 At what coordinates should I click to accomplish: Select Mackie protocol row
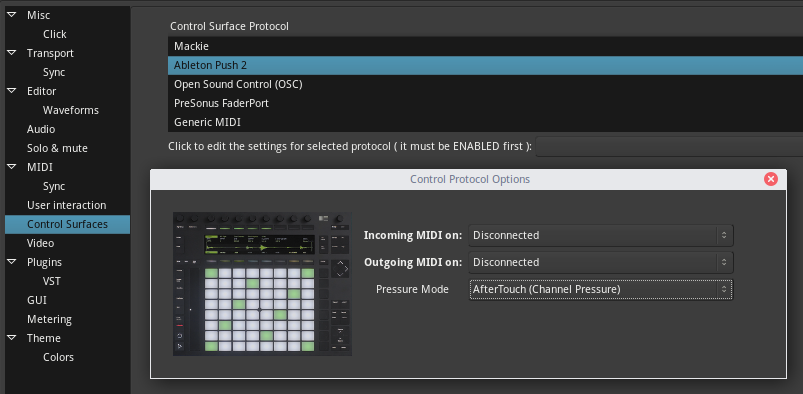coord(485,46)
